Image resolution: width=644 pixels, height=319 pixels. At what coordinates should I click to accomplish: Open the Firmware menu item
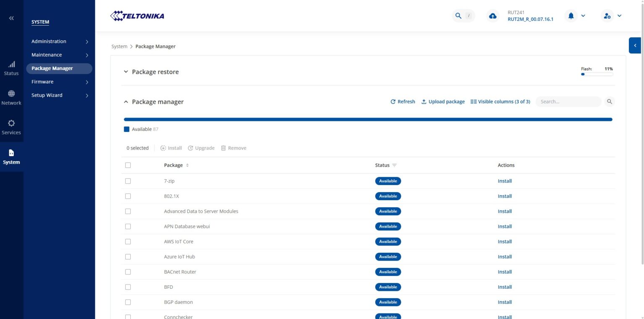click(60, 82)
